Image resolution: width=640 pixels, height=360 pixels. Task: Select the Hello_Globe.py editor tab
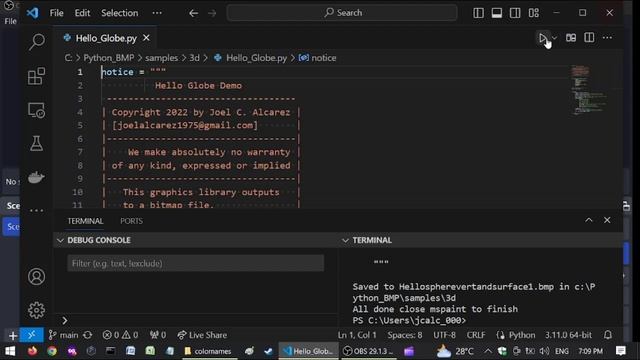[106, 38]
